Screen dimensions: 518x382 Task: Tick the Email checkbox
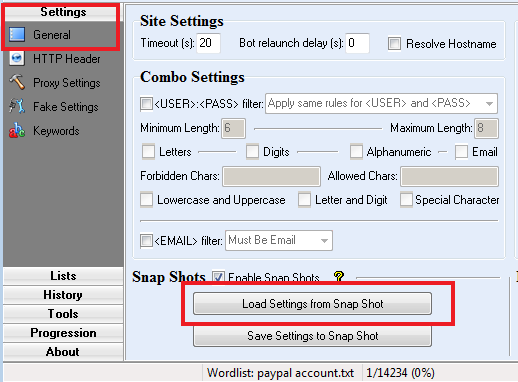(461, 152)
